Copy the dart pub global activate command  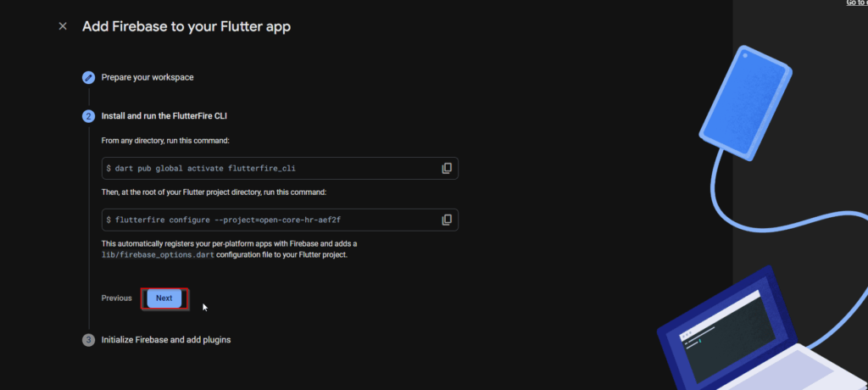tap(447, 168)
